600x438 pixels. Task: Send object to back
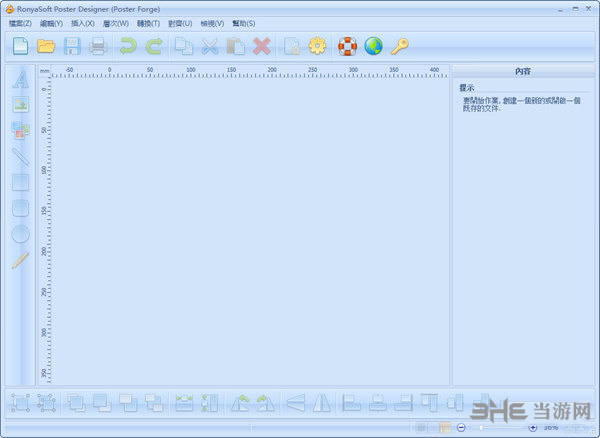[102, 403]
